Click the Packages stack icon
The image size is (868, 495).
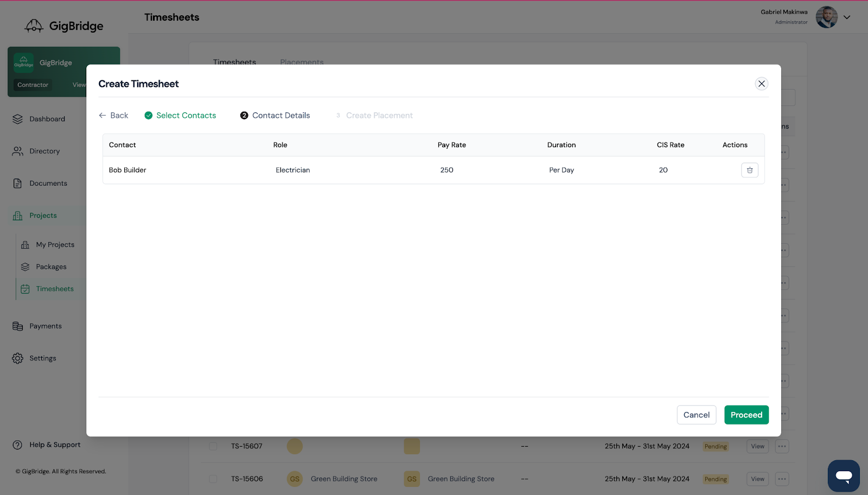25,267
